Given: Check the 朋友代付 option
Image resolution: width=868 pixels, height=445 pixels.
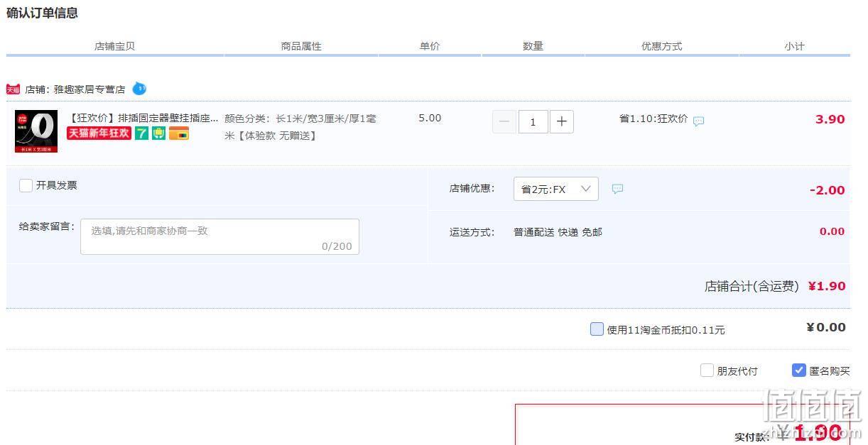Looking at the screenshot, I should pyautogui.click(x=707, y=370).
